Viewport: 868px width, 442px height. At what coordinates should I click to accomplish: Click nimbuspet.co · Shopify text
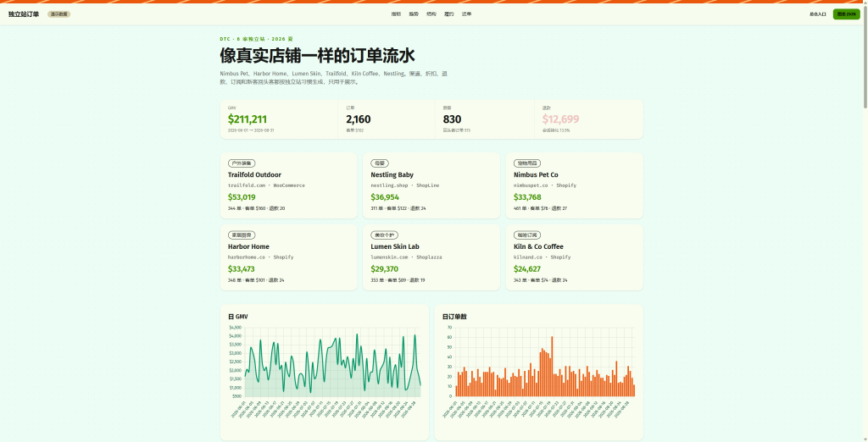545,185
